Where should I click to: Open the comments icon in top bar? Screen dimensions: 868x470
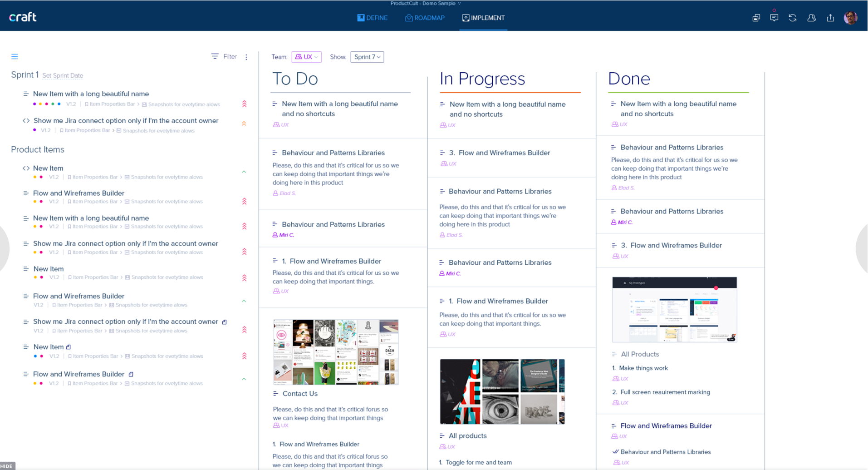click(774, 18)
